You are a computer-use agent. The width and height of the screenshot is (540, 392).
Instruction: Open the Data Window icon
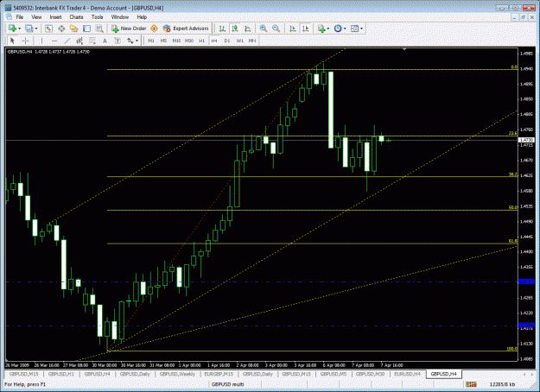pos(61,28)
